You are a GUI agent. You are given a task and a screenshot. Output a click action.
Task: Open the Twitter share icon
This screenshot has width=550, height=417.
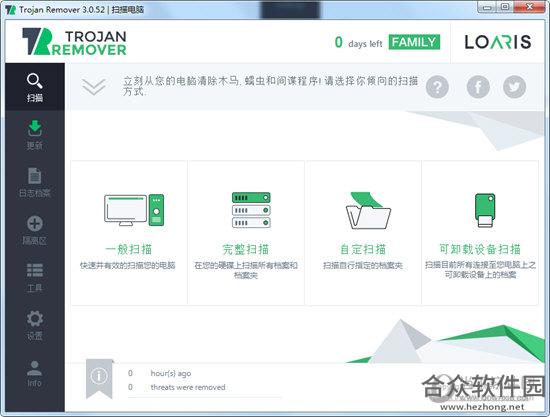pos(514,87)
